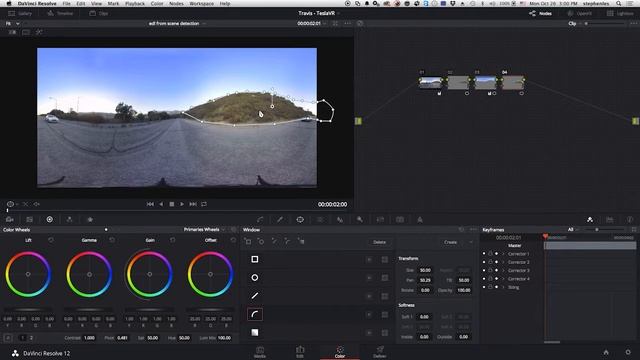Open the Nodes menu
The image size is (640, 360).
coord(176,4)
